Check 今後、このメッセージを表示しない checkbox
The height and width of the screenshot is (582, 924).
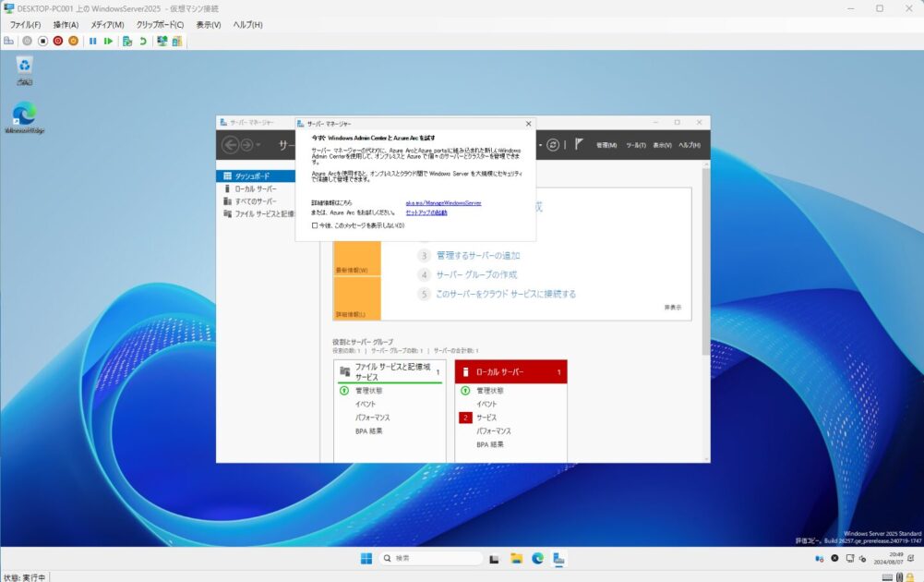[315, 225]
